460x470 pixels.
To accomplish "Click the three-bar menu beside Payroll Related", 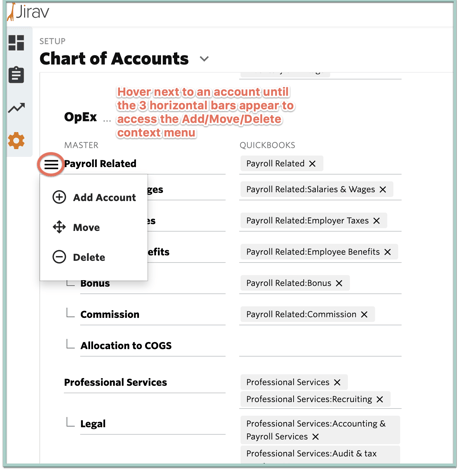I will 51,164.
